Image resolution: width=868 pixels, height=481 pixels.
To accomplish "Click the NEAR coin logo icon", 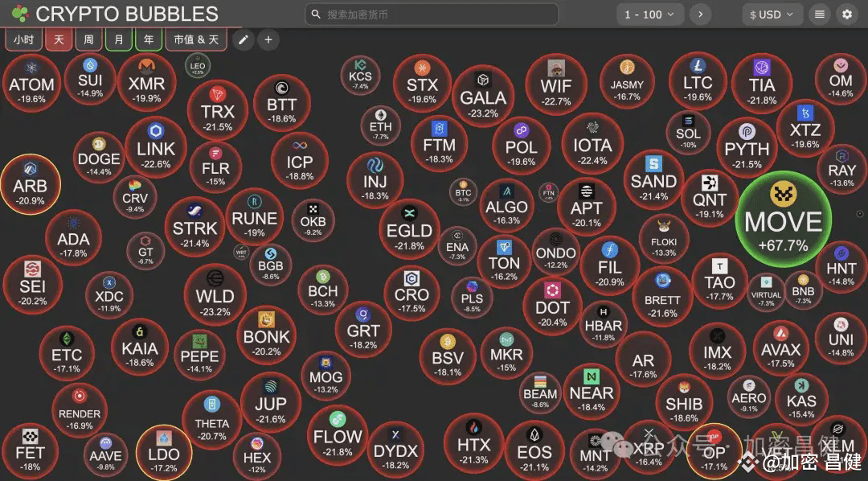I will [x=592, y=376].
